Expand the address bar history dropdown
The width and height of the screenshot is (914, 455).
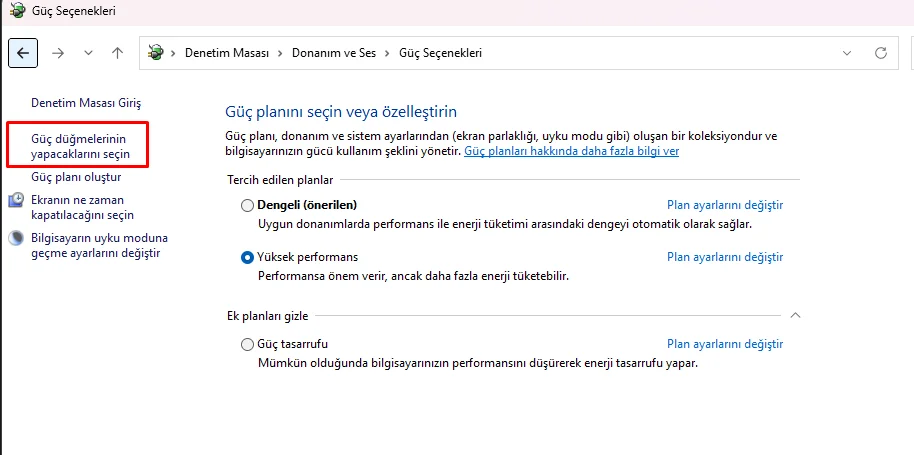(848, 53)
